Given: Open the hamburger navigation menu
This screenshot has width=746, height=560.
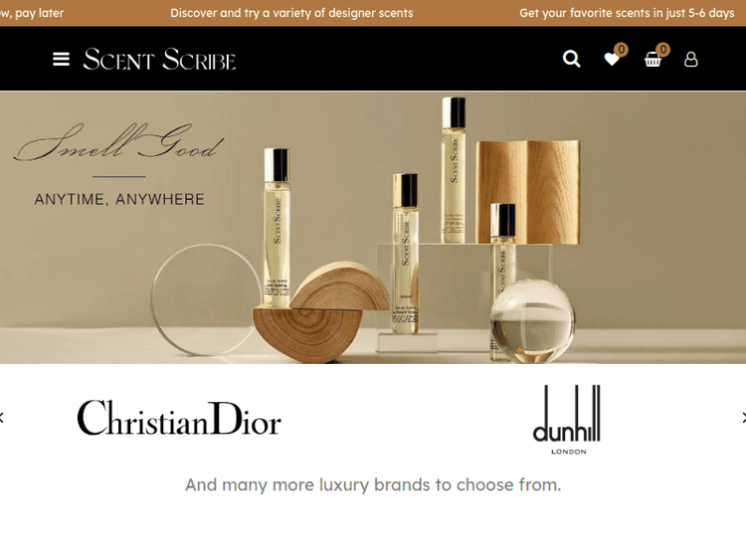Looking at the screenshot, I should (61, 60).
